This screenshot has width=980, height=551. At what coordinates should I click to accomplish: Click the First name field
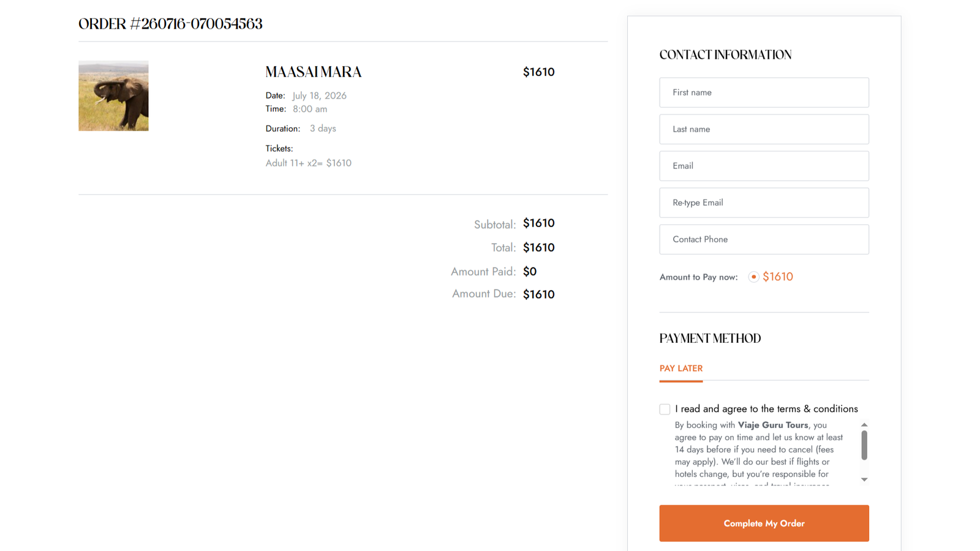coord(764,92)
